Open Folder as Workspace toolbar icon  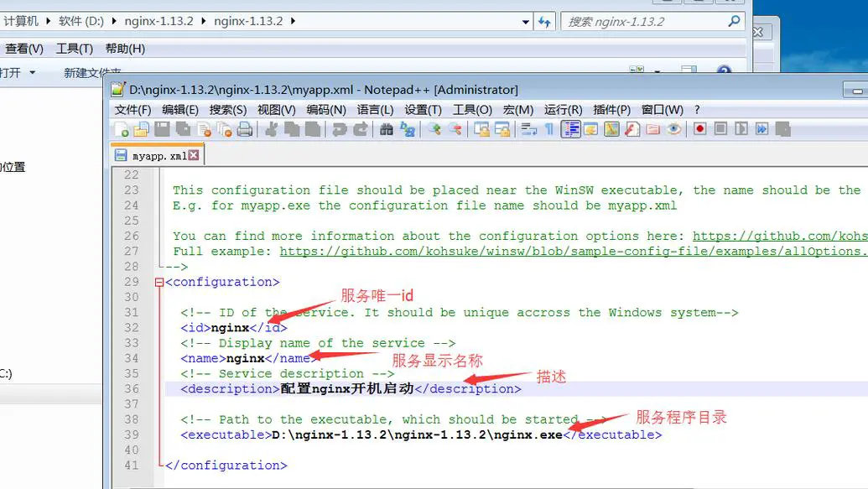click(x=653, y=129)
